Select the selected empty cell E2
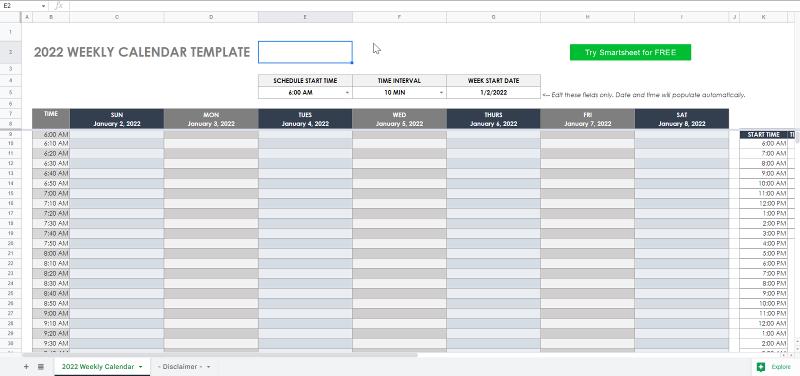The width and height of the screenshot is (800, 376). [x=305, y=52]
